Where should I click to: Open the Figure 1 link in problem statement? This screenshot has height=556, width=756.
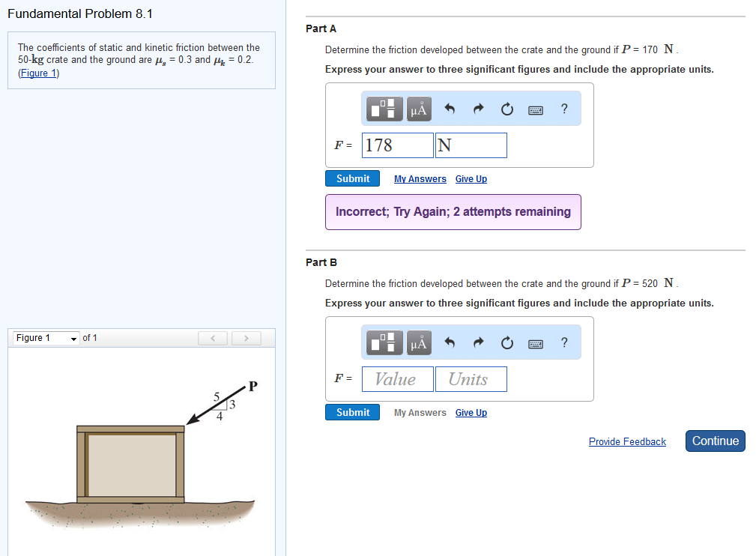(x=38, y=73)
